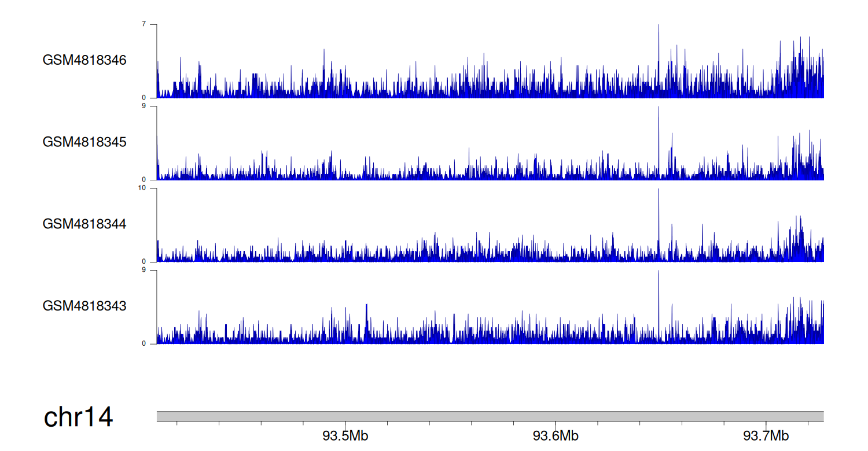Viewport: 868px width, 451px height.
Task: Click y-axis maximum 7 on GSM4818346
Action: pos(153,24)
